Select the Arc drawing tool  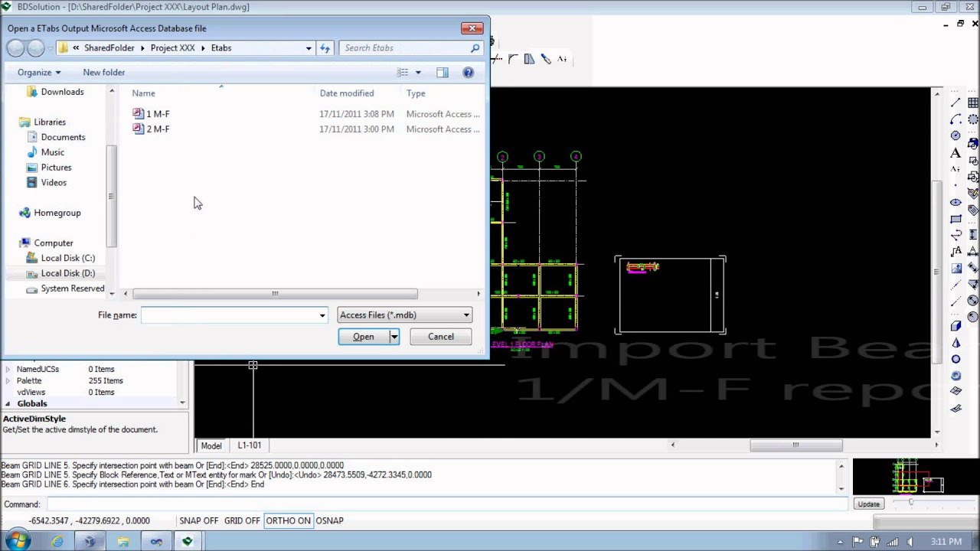pos(955,119)
